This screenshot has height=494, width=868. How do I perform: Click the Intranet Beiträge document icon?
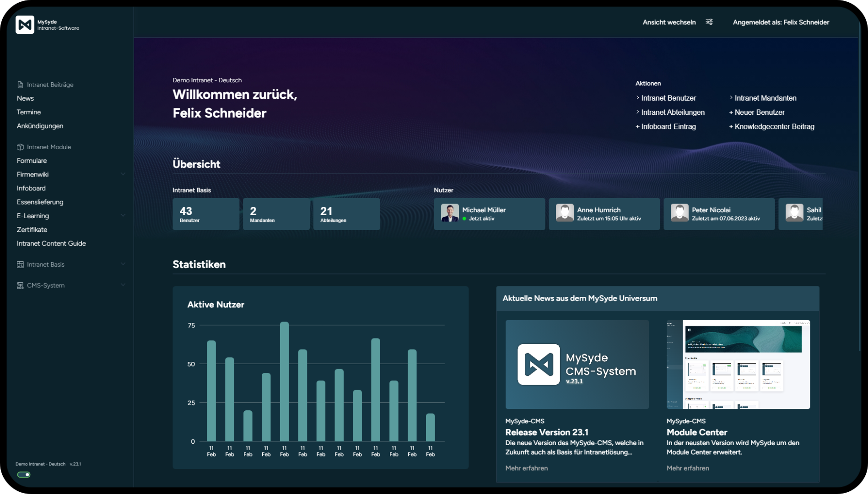click(x=20, y=85)
